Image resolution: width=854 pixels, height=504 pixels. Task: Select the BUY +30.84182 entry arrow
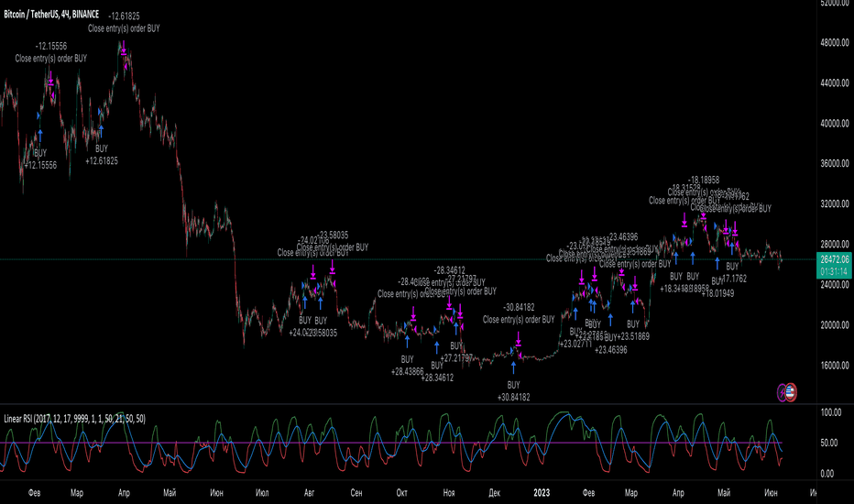click(513, 367)
